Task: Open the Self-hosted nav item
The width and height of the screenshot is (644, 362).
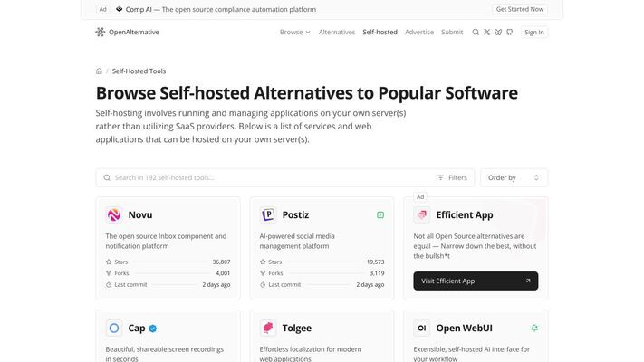Action: point(380,32)
